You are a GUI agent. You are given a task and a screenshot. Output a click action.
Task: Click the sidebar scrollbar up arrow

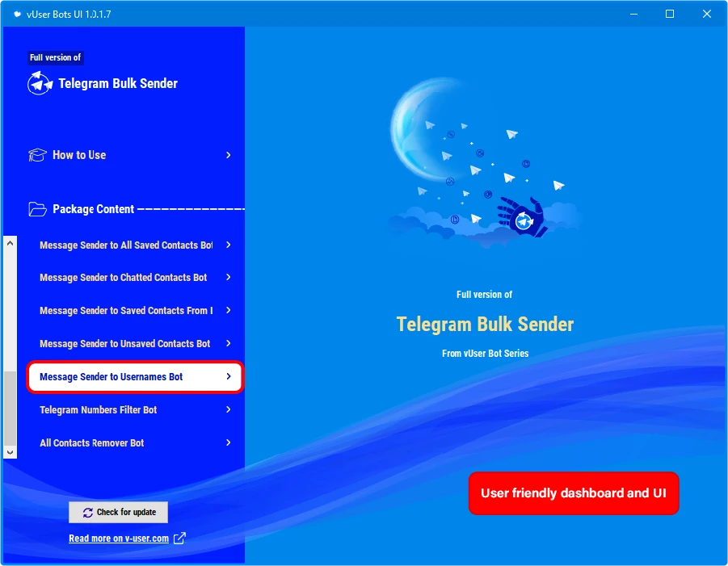tap(11, 243)
